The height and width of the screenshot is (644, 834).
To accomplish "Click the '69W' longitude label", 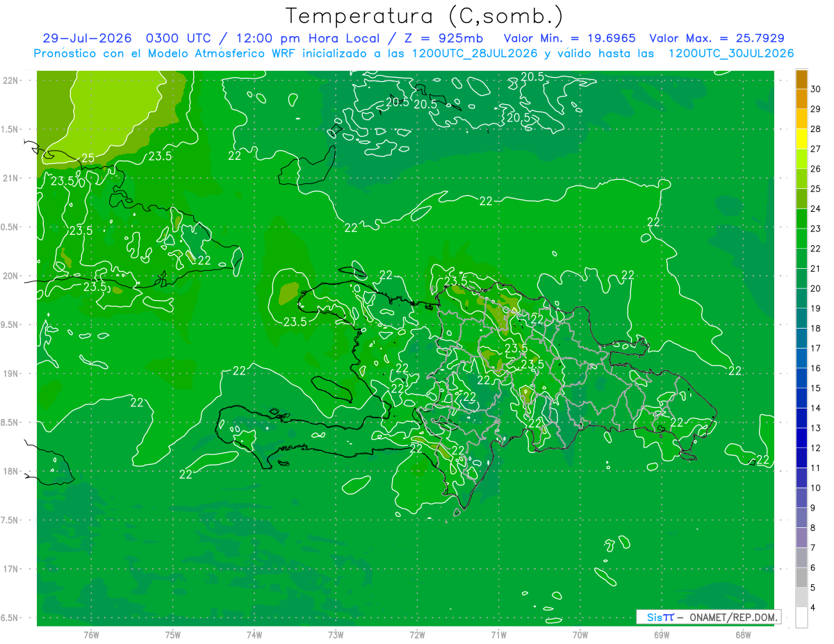I will 662,634.
